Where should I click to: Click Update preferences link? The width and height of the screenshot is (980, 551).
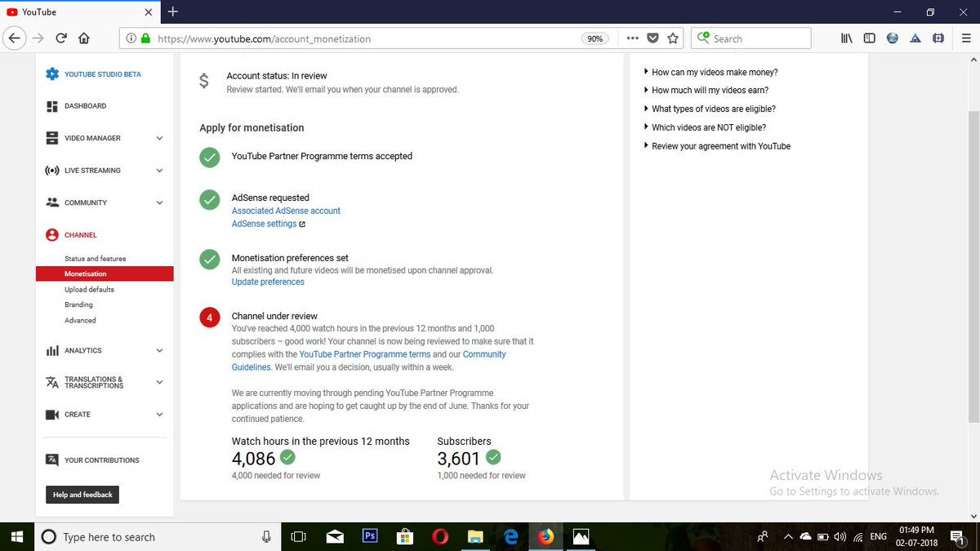point(268,282)
